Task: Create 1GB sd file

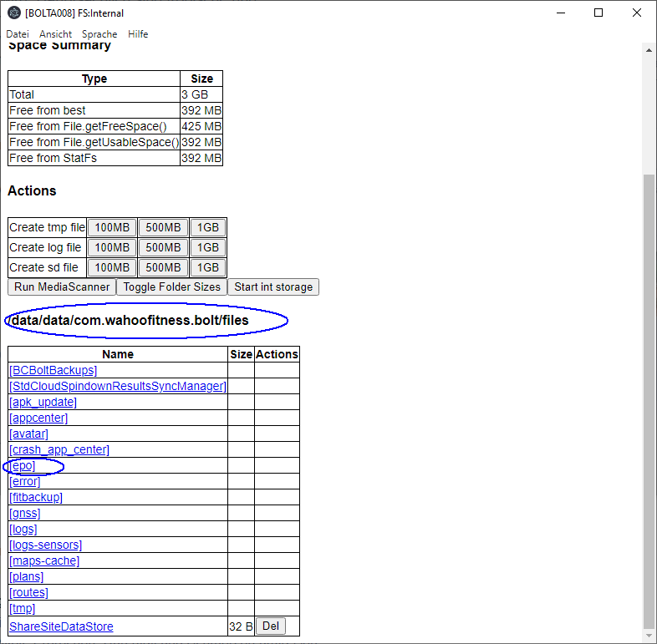Action: coord(208,267)
